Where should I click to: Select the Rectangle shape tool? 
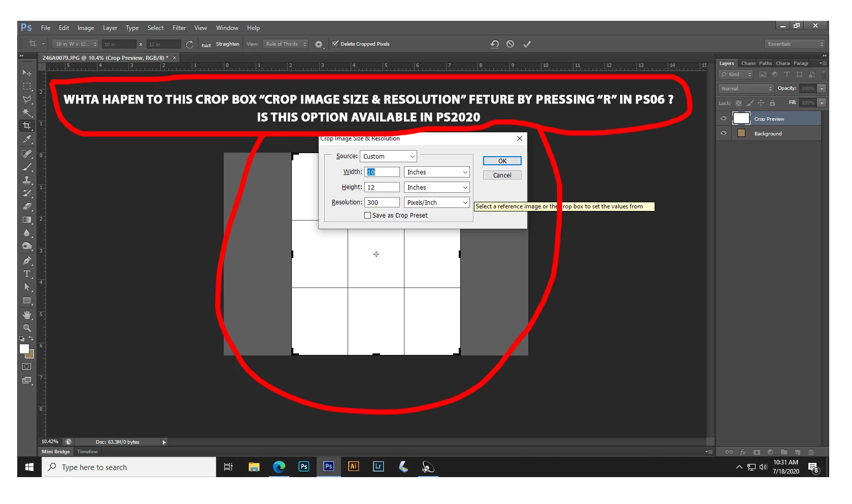pos(27,301)
